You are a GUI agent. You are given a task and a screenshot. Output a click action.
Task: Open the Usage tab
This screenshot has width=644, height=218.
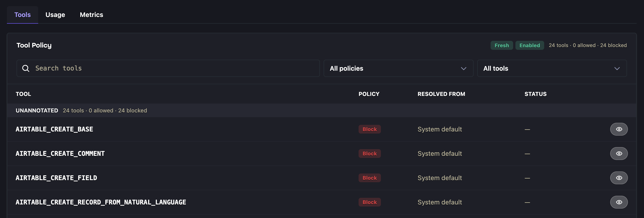coord(55,15)
